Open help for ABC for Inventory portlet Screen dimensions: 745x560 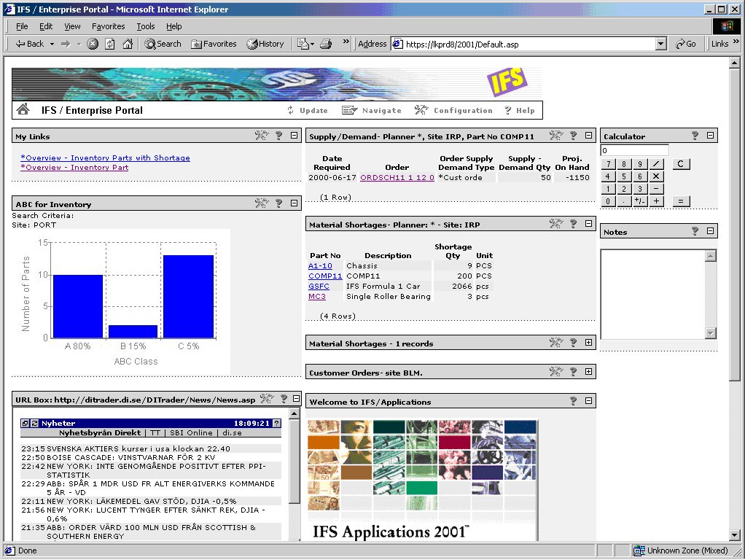[x=279, y=203]
